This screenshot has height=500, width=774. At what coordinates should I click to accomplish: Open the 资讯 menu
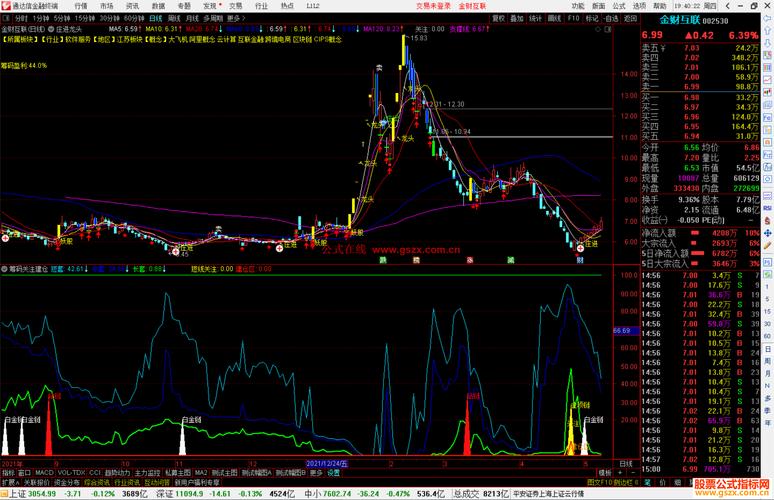point(132,6)
